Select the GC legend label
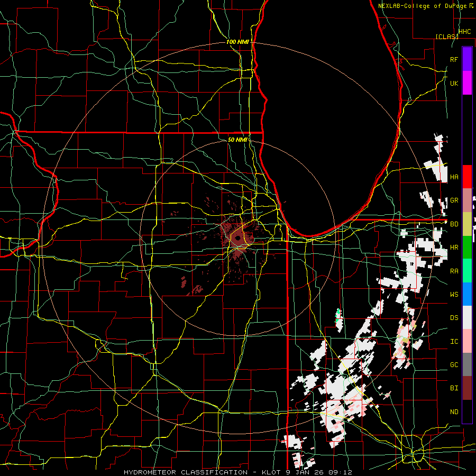The height and width of the screenshot is (476, 476). coord(454,365)
